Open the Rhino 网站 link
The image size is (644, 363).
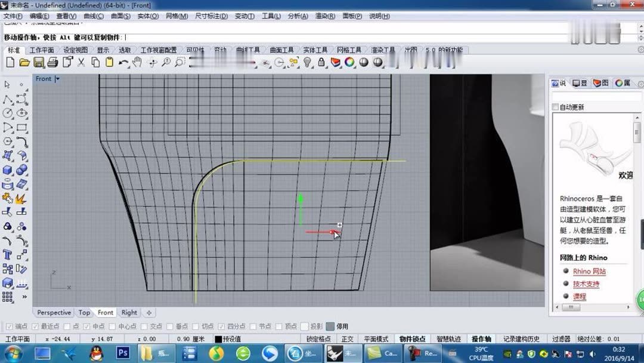[589, 271]
